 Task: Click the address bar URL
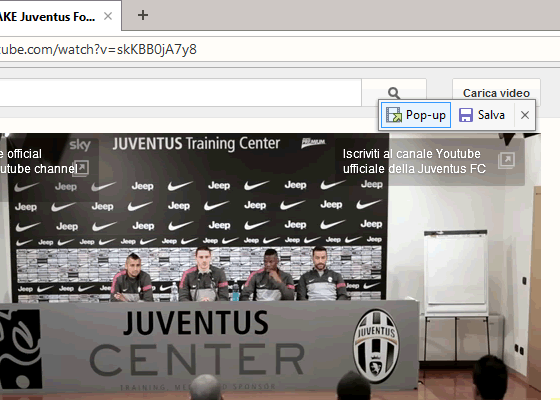tap(98, 49)
